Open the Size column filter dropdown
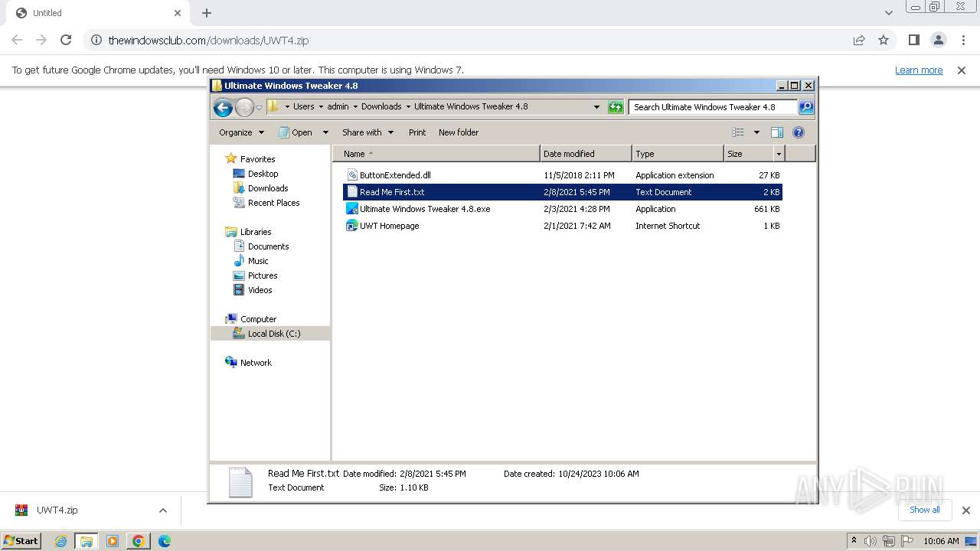 pyautogui.click(x=779, y=154)
